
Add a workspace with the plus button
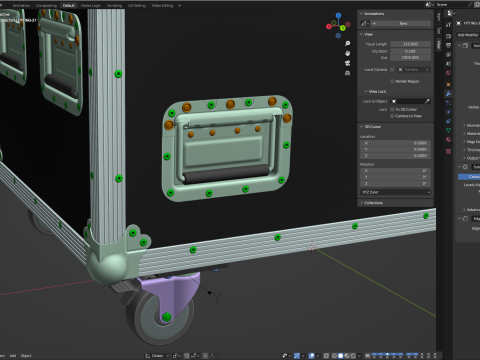pos(180,5)
